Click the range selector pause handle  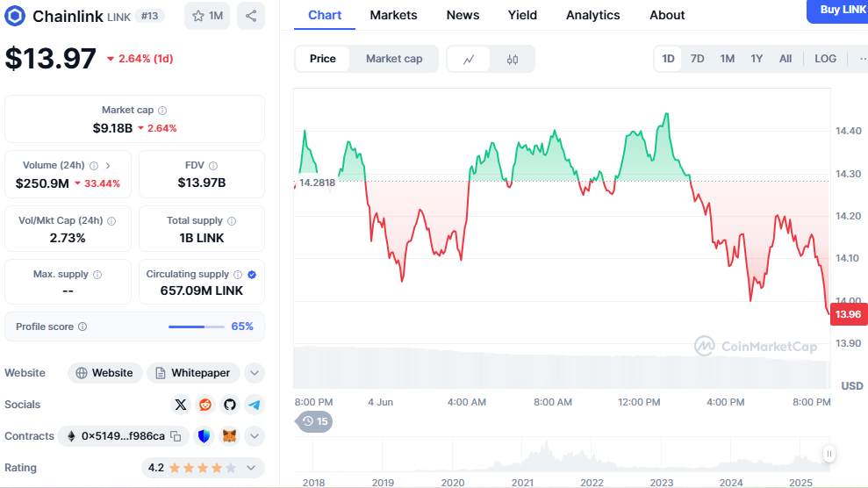point(829,455)
